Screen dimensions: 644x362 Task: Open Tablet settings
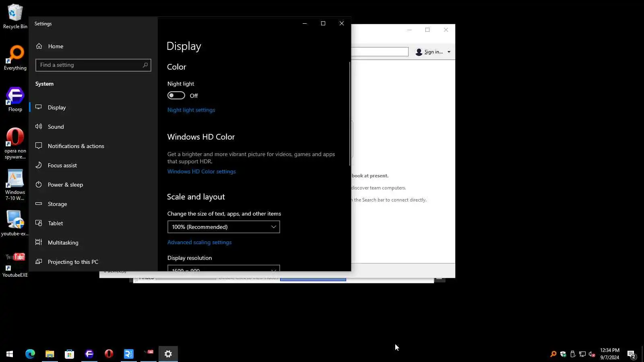pos(93,223)
